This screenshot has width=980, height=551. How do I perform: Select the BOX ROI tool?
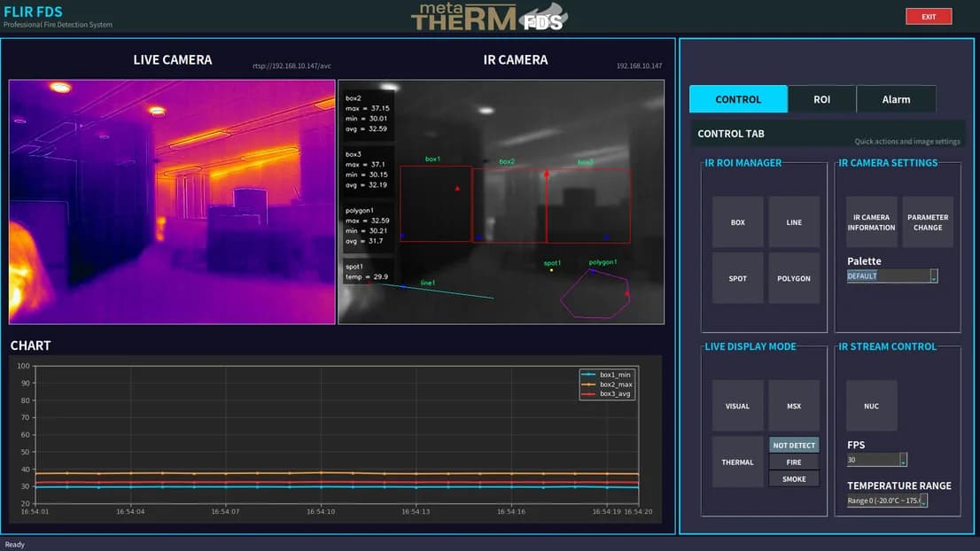click(x=737, y=221)
